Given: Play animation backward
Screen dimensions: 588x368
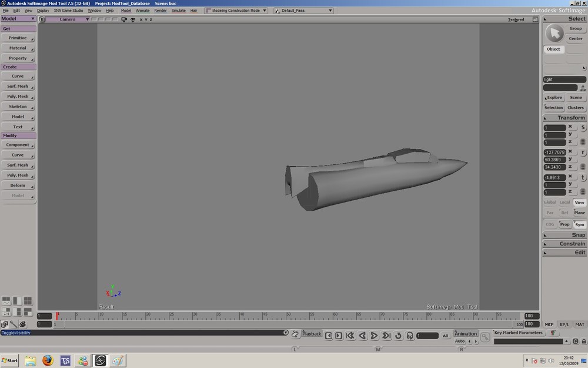Looking at the screenshot, I should pos(362,336).
